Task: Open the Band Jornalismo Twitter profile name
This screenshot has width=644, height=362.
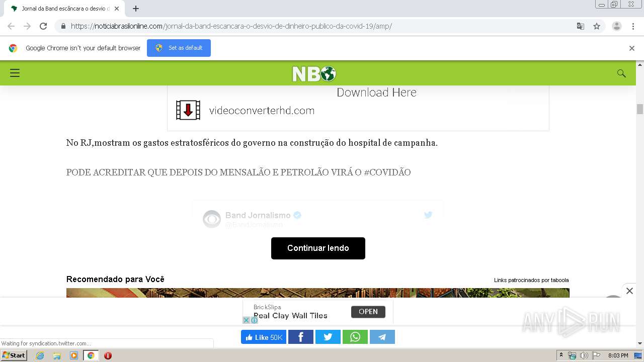Action: click(258, 215)
